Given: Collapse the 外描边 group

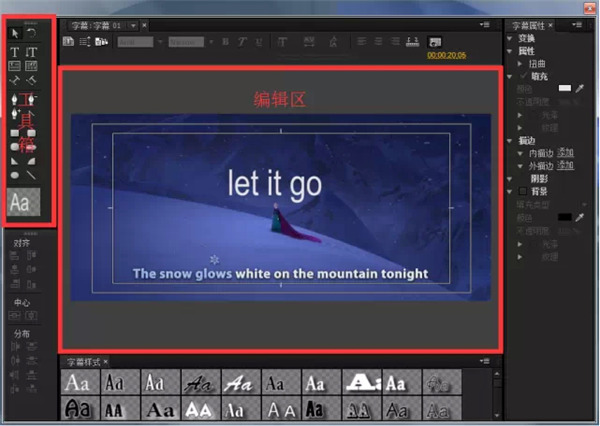Looking at the screenshot, I should (x=520, y=166).
